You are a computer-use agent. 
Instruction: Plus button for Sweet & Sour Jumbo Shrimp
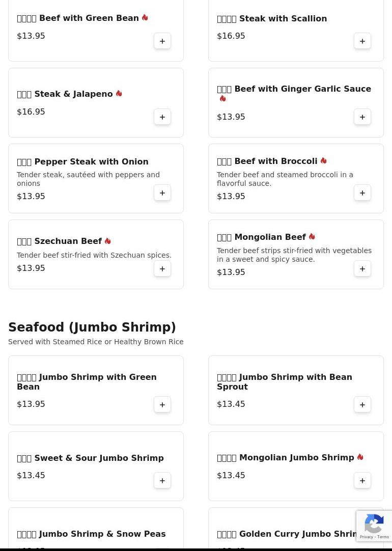[162, 481]
